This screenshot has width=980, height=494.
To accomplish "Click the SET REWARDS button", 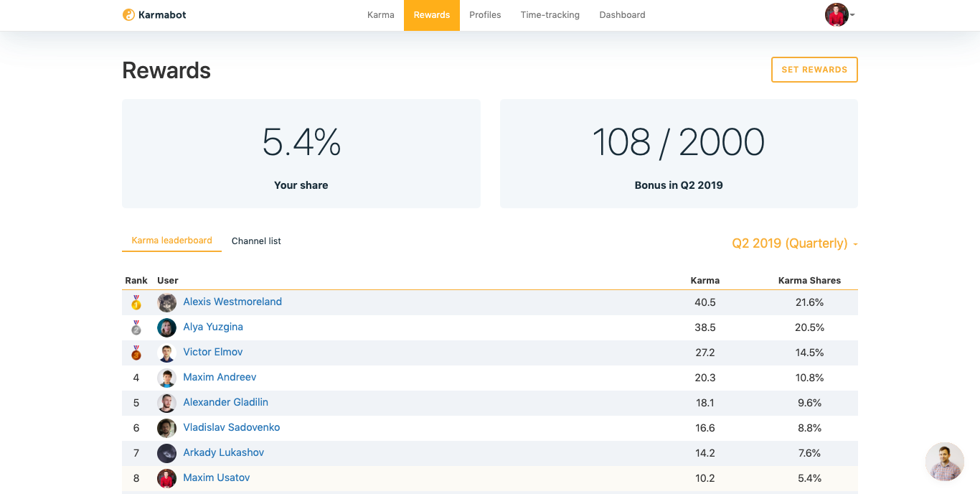I will (x=814, y=70).
